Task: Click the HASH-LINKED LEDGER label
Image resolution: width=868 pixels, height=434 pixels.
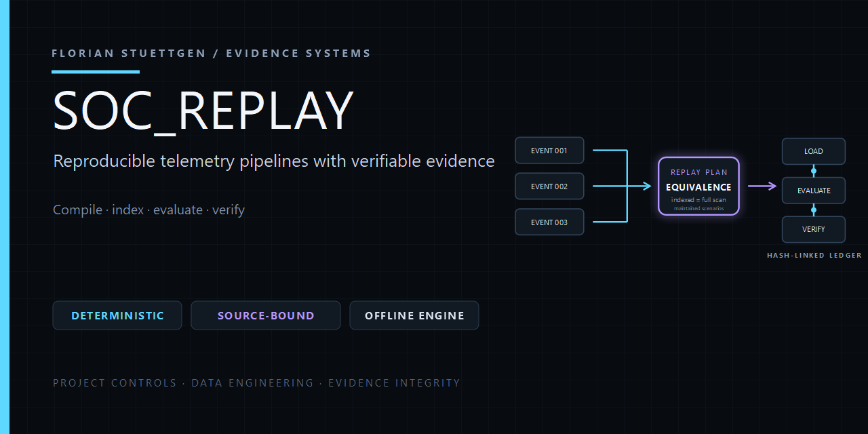Action: [x=814, y=256]
